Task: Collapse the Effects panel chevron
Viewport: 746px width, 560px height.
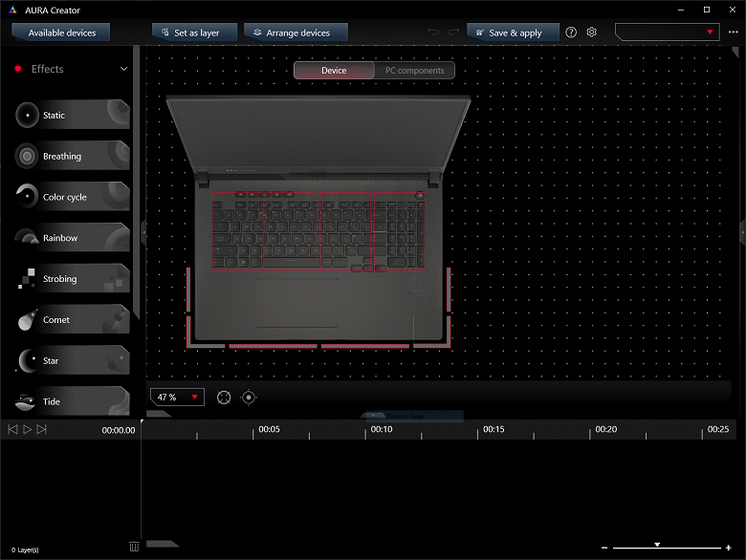Action: pyautogui.click(x=123, y=69)
